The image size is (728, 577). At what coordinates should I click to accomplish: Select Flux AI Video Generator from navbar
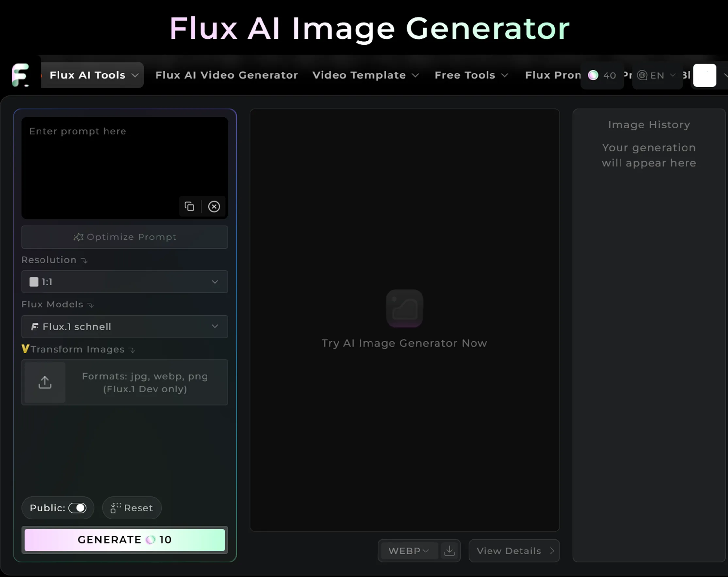[x=226, y=75]
